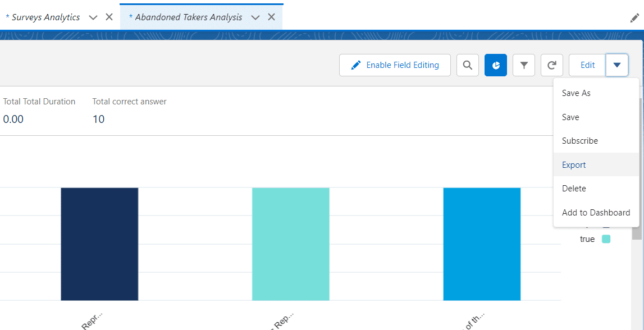The image size is (644, 330).
Task: Close the Abandoned Takers Analysis tab
Action: (271, 17)
